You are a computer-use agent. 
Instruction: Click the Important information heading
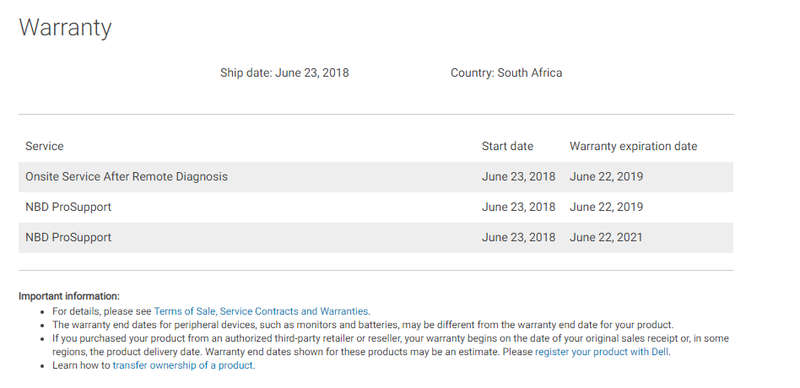coord(69,296)
